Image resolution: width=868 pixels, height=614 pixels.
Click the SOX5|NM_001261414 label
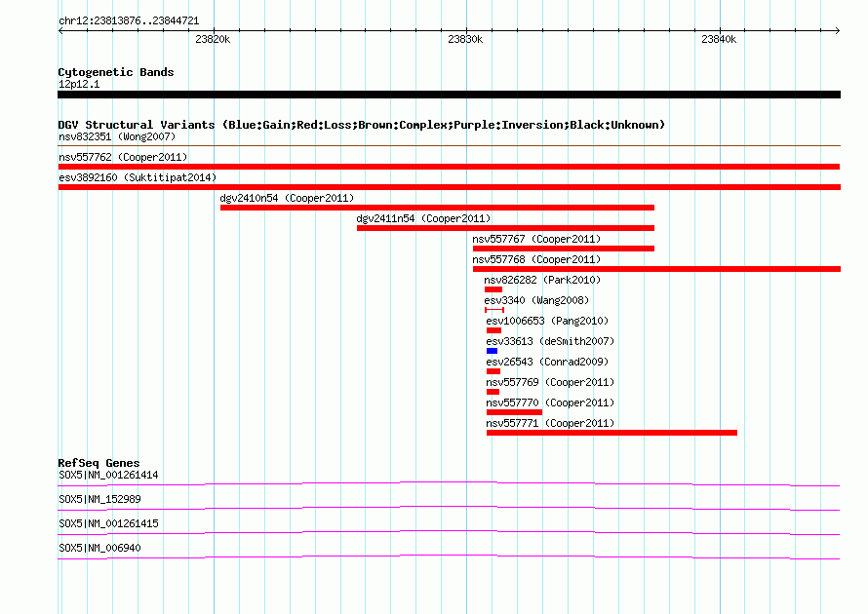108,476
